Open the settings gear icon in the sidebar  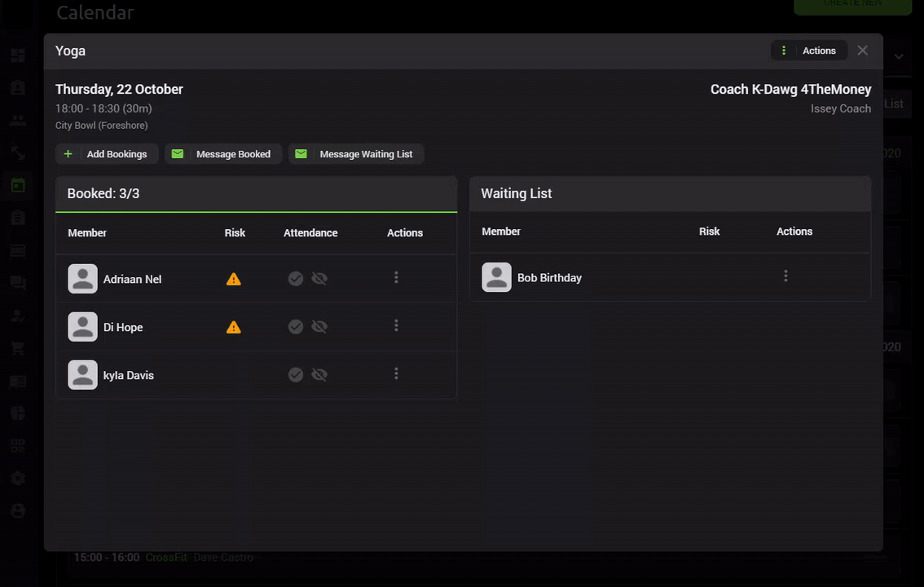pos(18,478)
